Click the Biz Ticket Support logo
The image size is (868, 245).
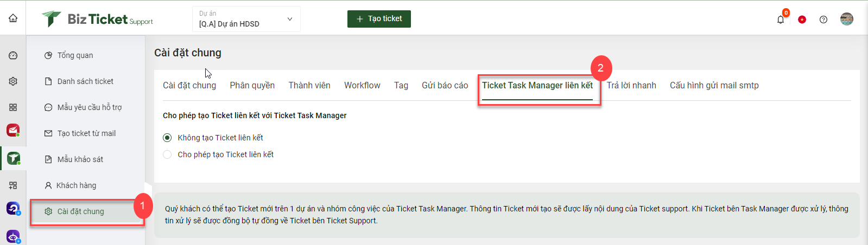[97, 19]
